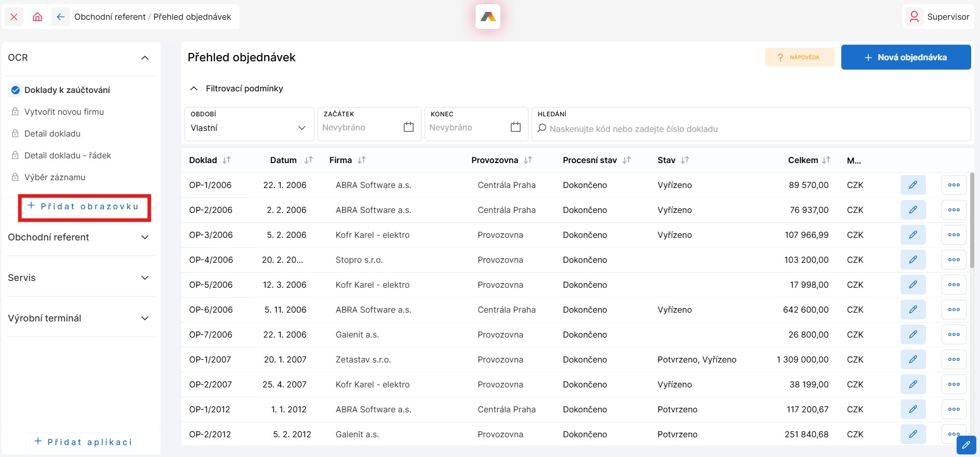Click the Nová objednávka button
Screen dimensions: 980x457
(906, 57)
